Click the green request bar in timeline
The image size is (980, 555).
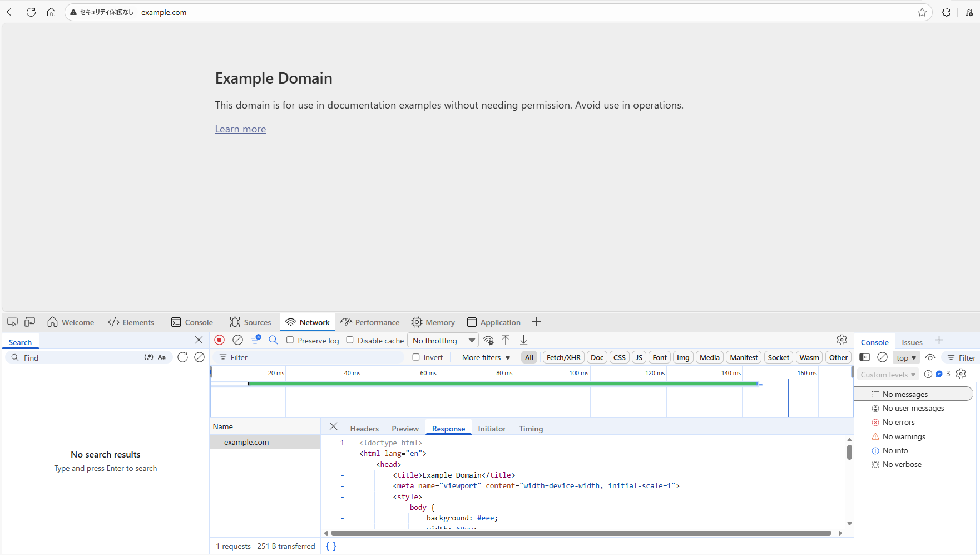pyautogui.click(x=503, y=384)
